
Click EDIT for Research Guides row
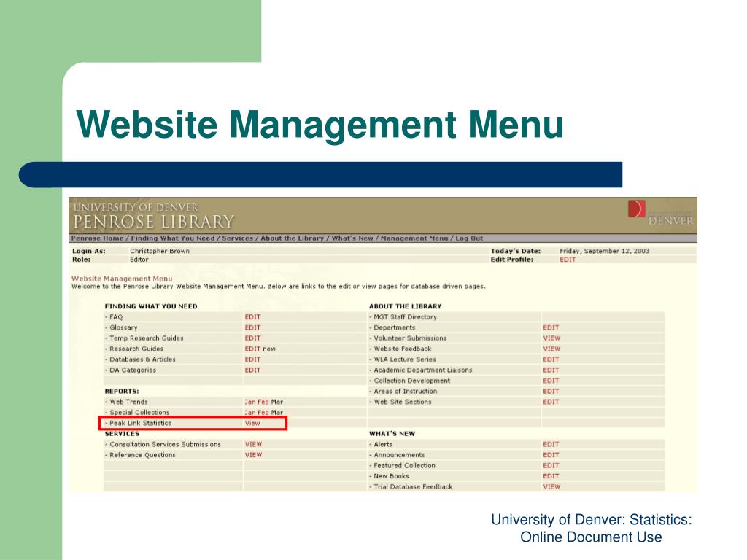[x=252, y=349]
